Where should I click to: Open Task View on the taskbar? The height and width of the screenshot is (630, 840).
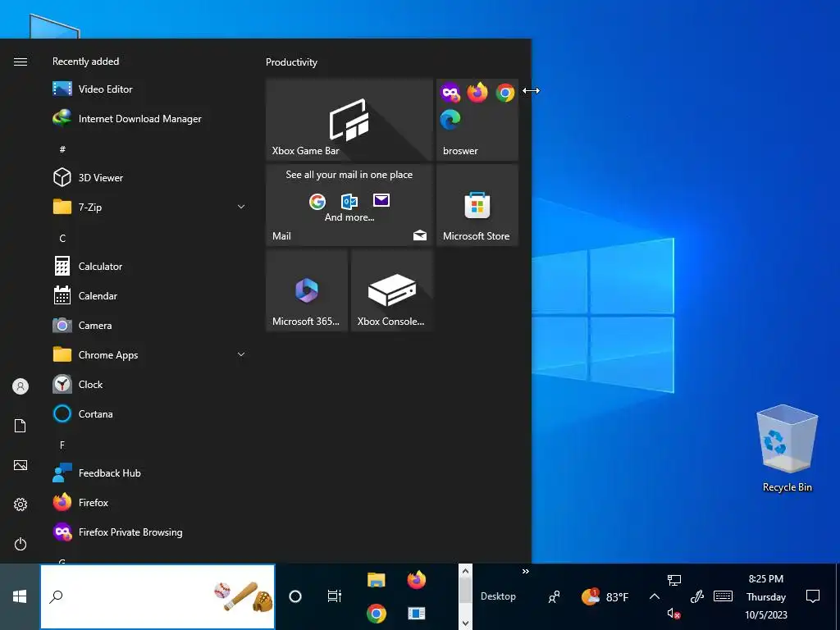[x=335, y=596]
